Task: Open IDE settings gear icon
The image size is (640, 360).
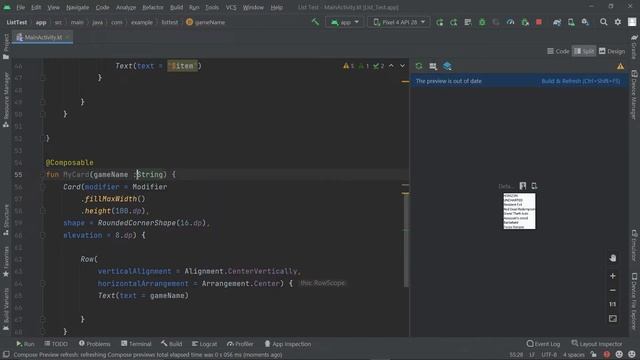Action: pos(618,22)
